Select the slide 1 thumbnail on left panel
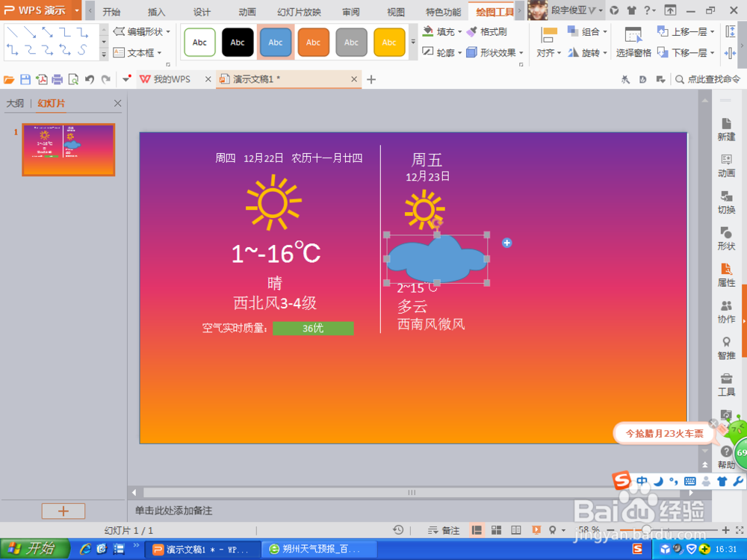747x560 pixels. click(68, 149)
